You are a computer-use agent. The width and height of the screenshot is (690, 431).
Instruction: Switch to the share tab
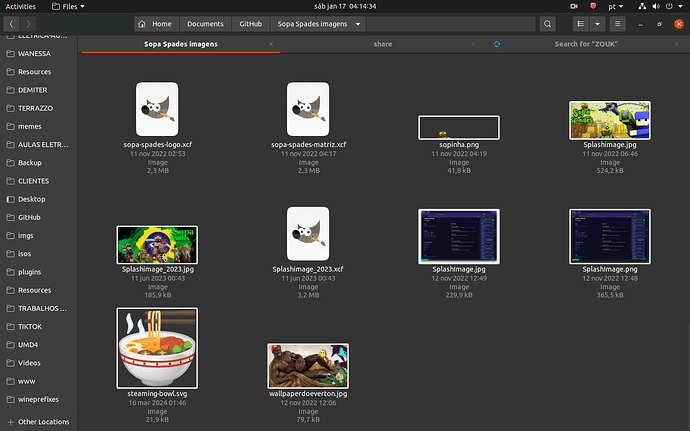pyautogui.click(x=382, y=44)
